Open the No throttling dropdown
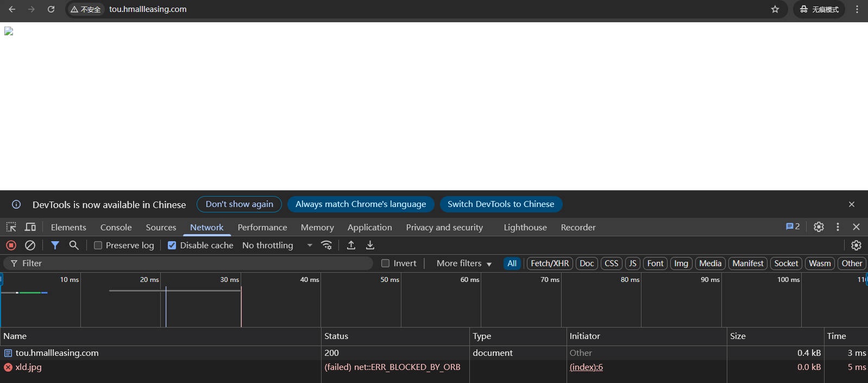Screen dimensions: 868x383 tap(277, 246)
